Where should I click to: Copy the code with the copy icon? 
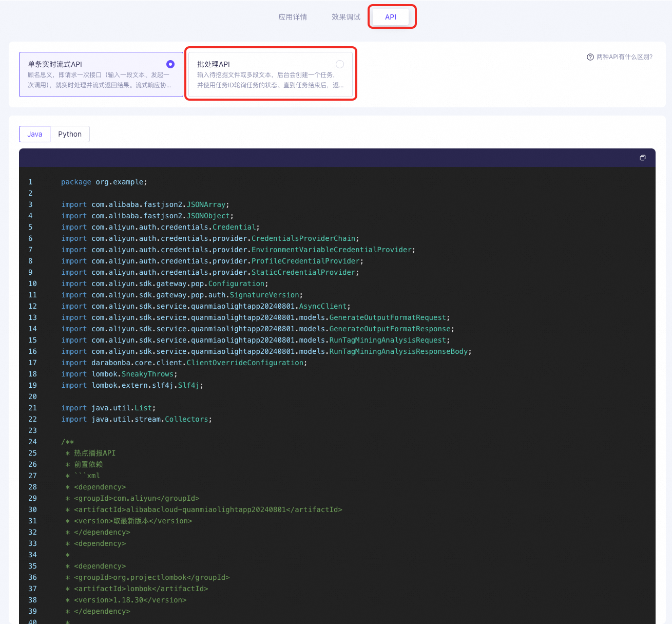tap(642, 158)
